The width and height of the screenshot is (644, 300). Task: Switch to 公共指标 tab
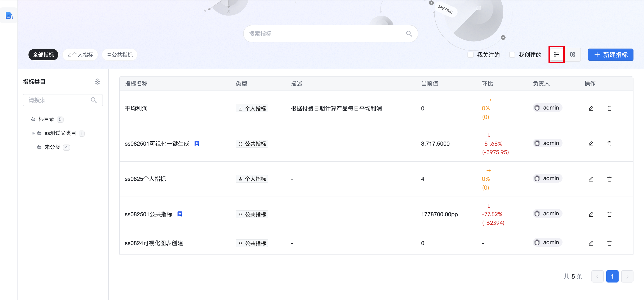[x=120, y=55]
